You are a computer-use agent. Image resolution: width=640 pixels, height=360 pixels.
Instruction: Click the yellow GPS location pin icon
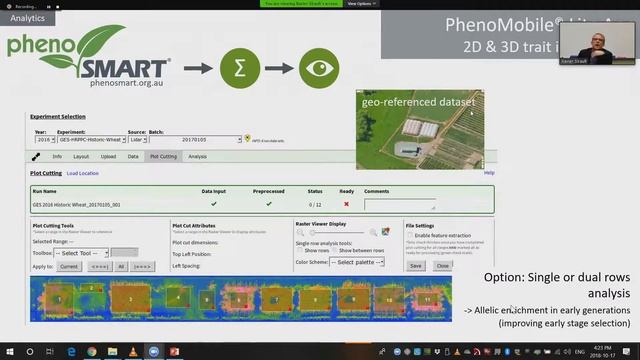pos(247,139)
